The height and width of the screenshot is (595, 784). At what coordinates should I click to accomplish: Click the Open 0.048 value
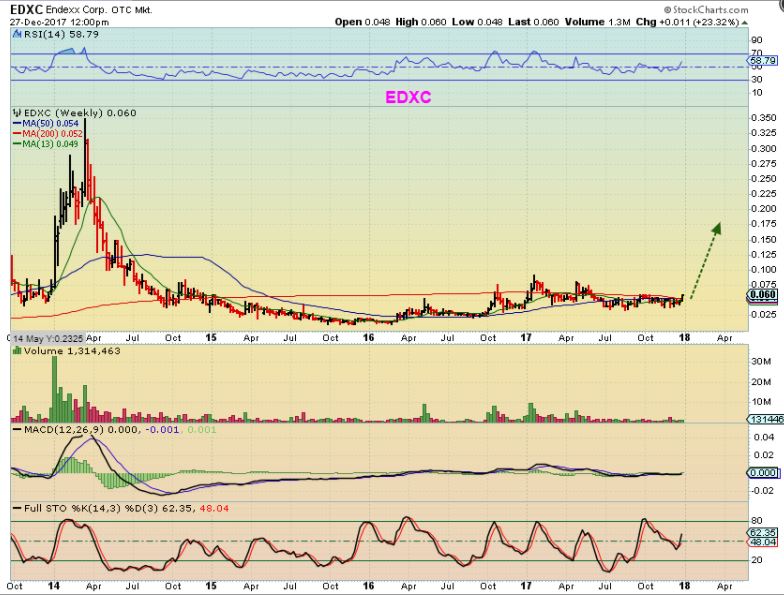[362, 22]
